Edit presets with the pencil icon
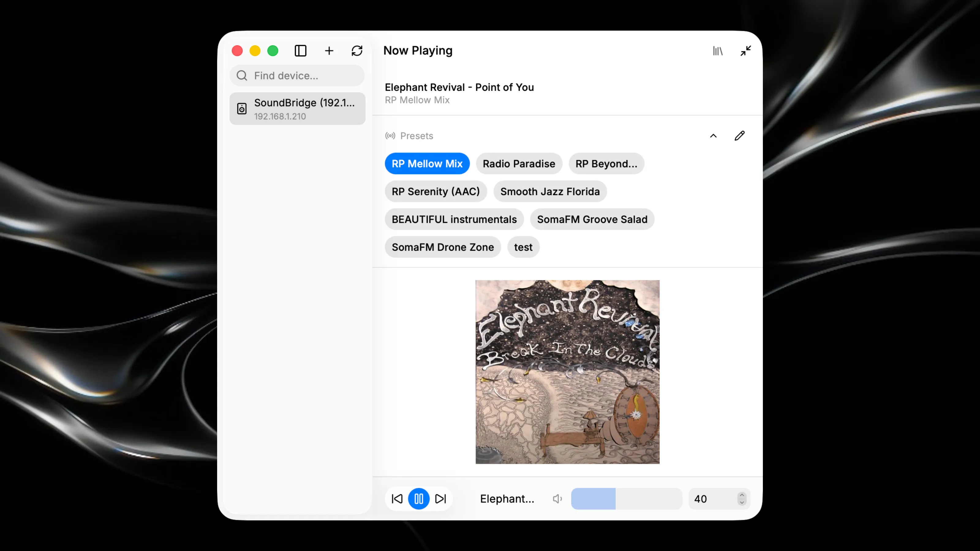This screenshot has height=551, width=980. coord(740,136)
